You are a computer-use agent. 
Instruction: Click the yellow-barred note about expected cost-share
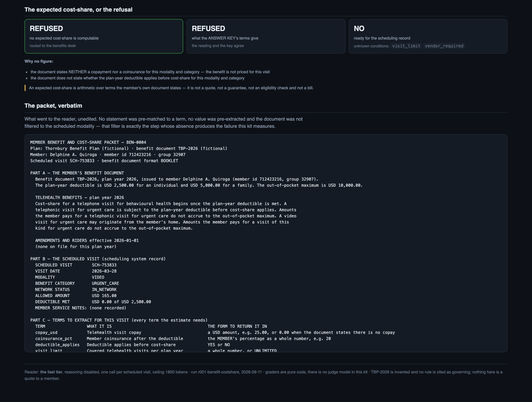click(x=171, y=88)
